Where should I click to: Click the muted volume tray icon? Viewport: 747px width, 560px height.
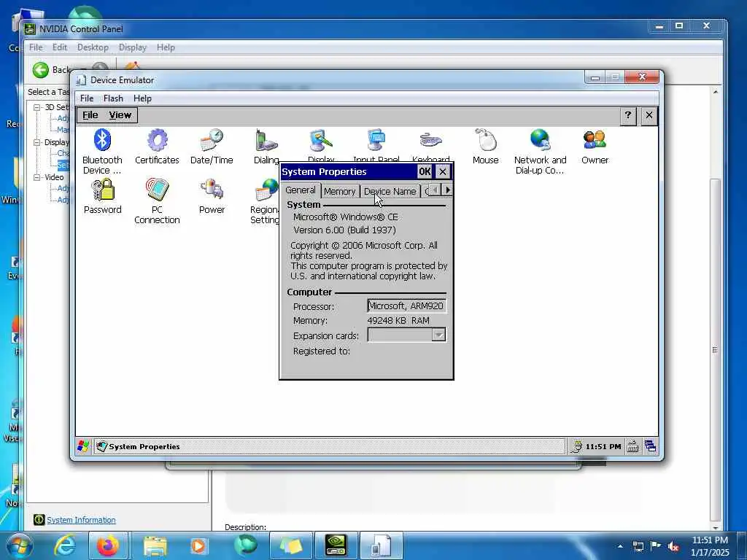[x=673, y=546]
